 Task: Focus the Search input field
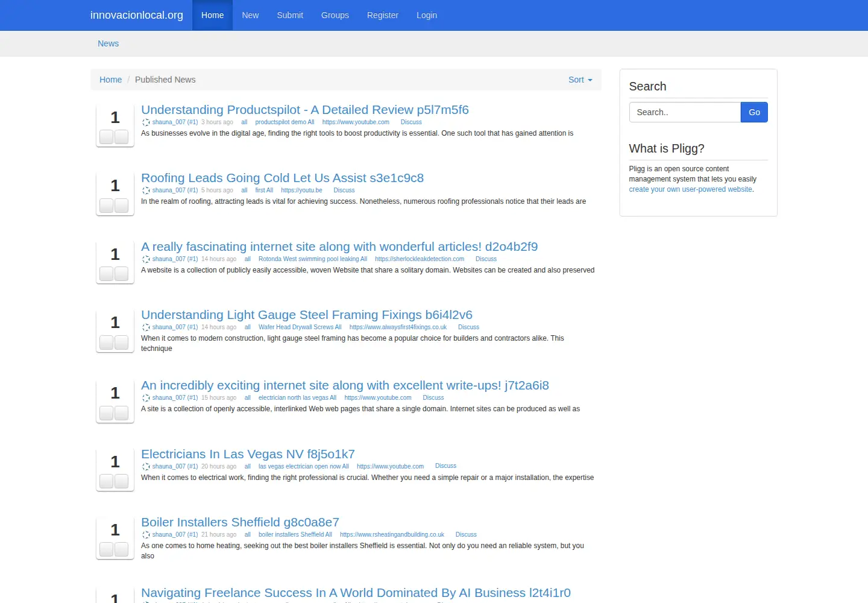[685, 112]
